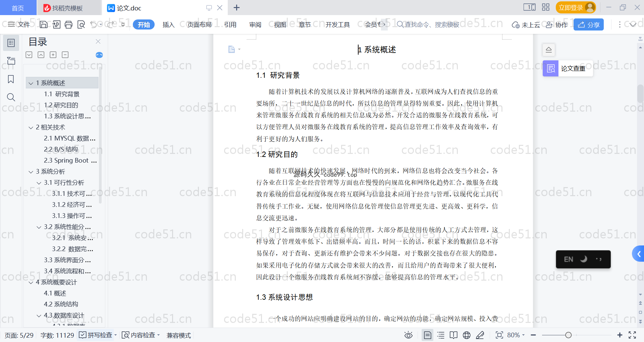Click the full screen icon in the status bar
Image resolution: width=644 pixels, height=342 pixels.
tap(632, 335)
